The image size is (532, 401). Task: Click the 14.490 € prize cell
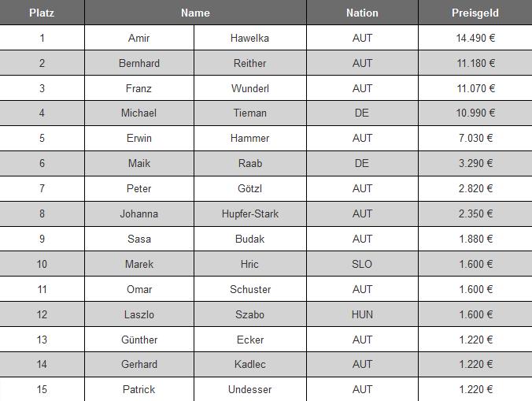475,38
